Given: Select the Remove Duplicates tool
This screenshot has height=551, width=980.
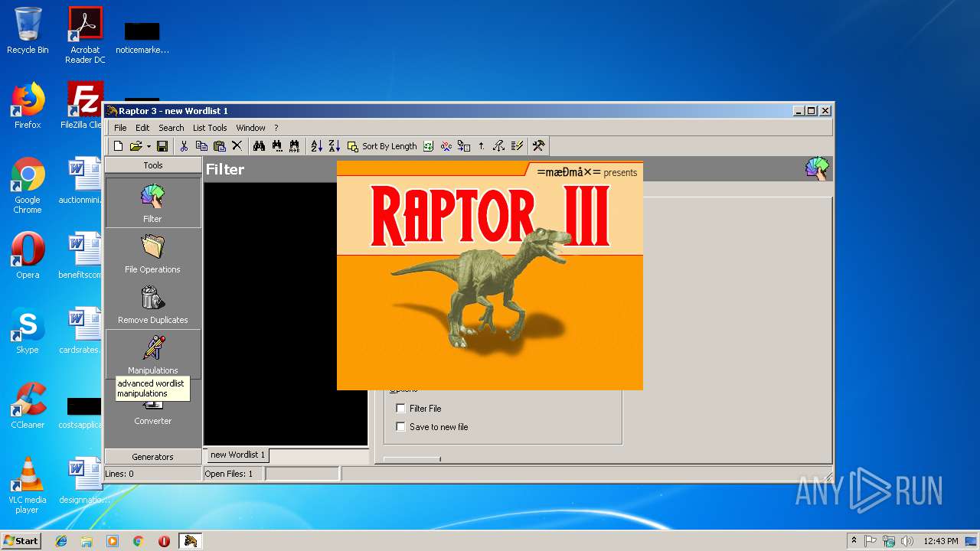Looking at the screenshot, I should click(x=152, y=305).
